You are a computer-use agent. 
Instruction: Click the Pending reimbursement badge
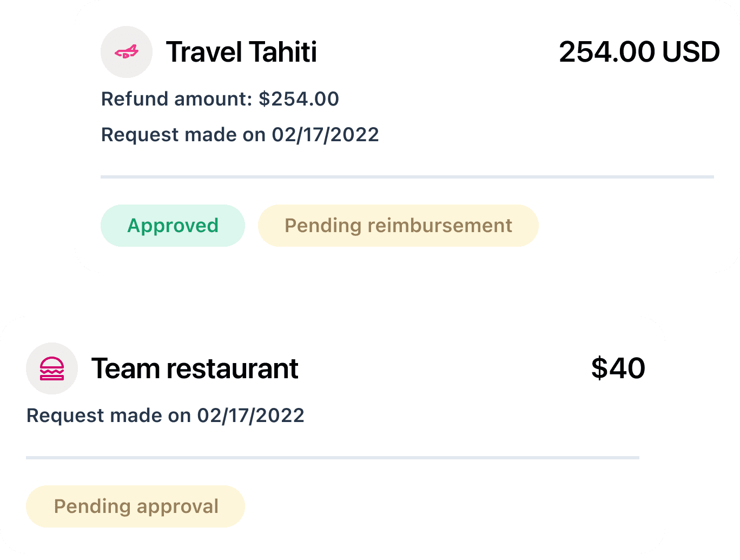click(x=398, y=226)
